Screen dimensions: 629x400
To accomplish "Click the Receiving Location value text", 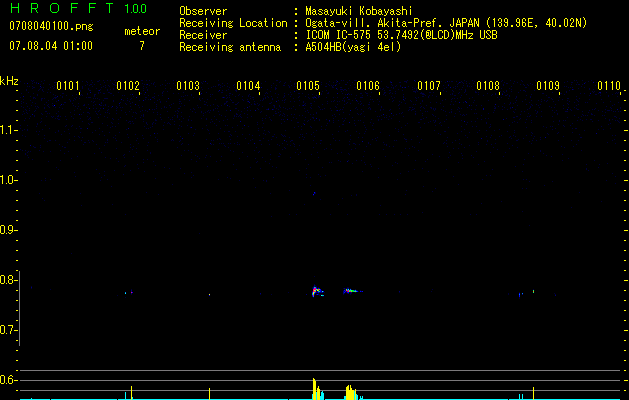I will (x=446, y=23).
